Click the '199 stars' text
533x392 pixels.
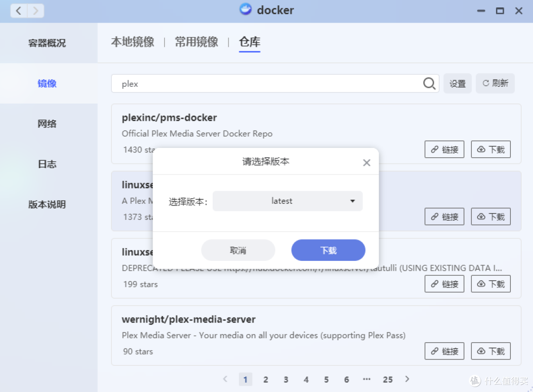click(140, 285)
